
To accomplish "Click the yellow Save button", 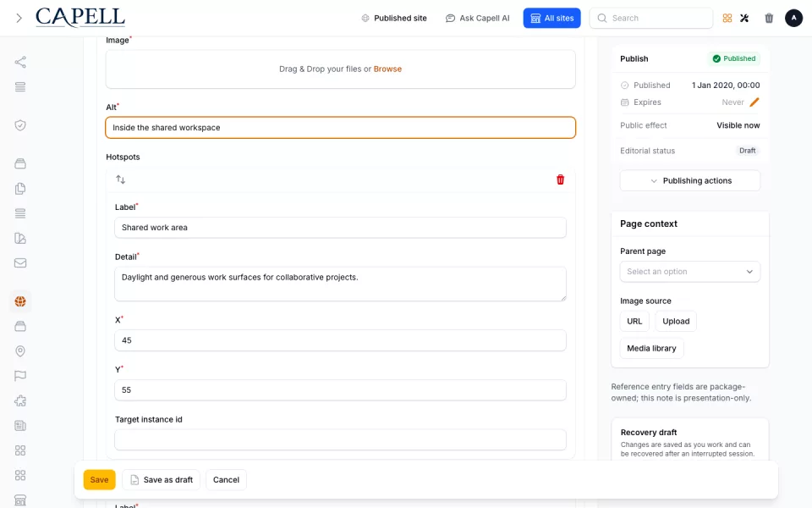I will [x=100, y=480].
